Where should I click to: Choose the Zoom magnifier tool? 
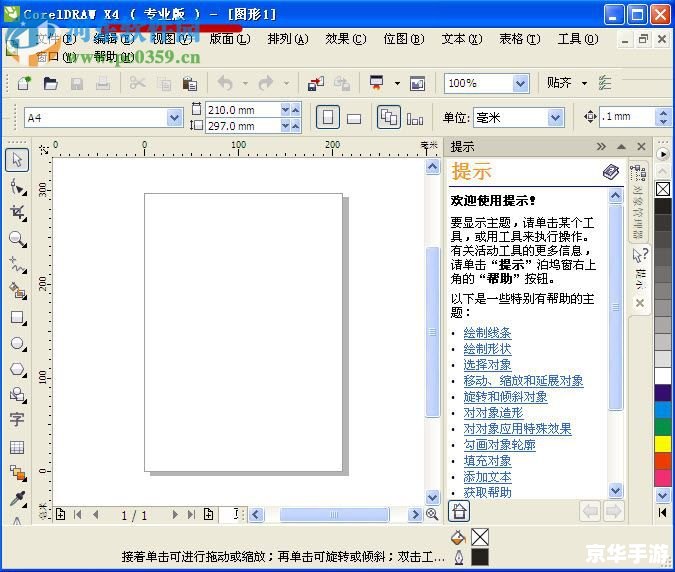17,239
